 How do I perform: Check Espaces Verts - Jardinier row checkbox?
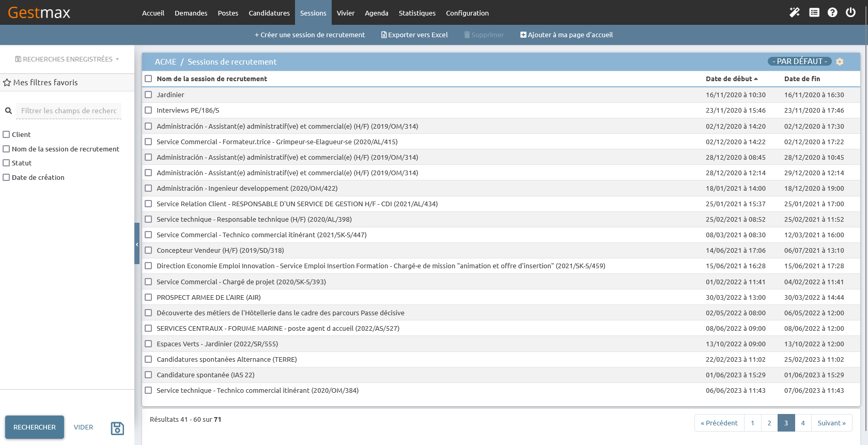(148, 344)
